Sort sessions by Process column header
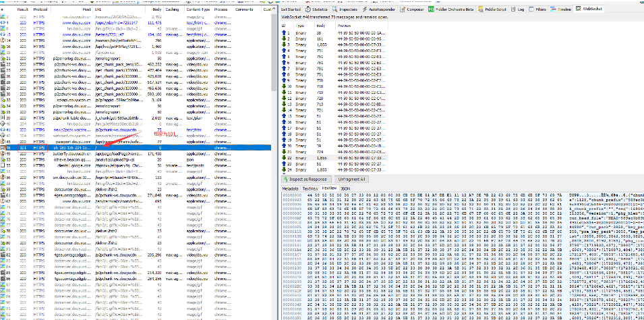Viewport: 644px width, 320px height. tap(223, 9)
